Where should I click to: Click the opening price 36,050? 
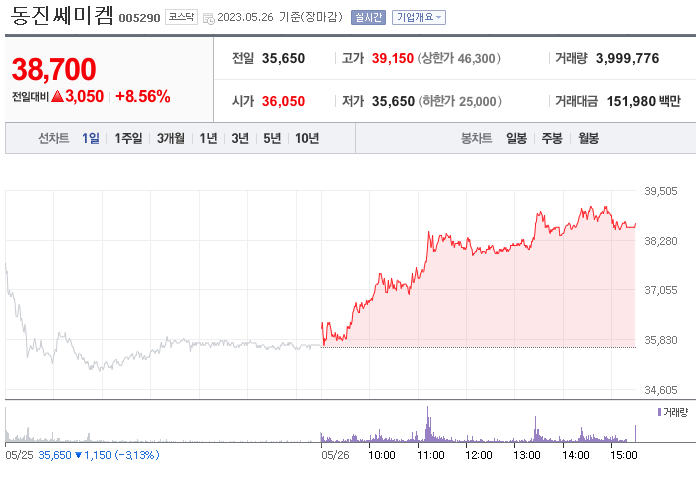[283, 101]
